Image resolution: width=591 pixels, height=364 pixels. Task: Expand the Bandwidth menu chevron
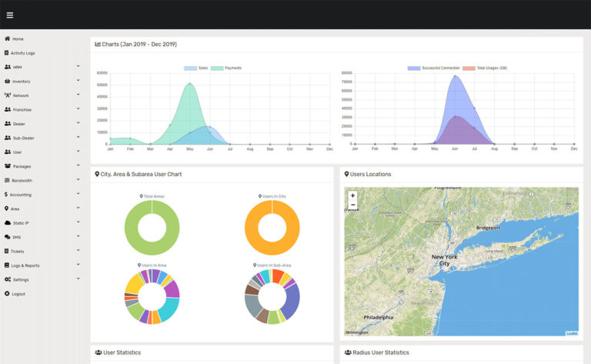pos(78,179)
